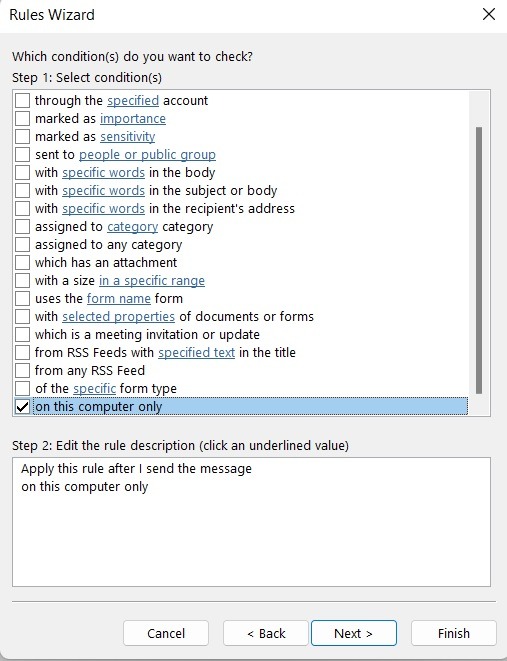Click 'specific words' link in subject or body row
Viewport: 507px width, 661px height.
tap(104, 191)
